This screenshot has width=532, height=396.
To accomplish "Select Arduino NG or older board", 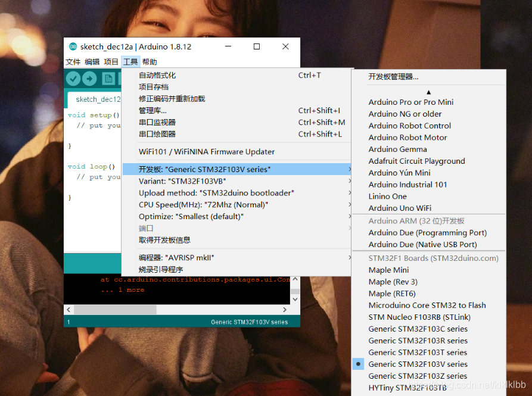I will (x=429, y=114).
